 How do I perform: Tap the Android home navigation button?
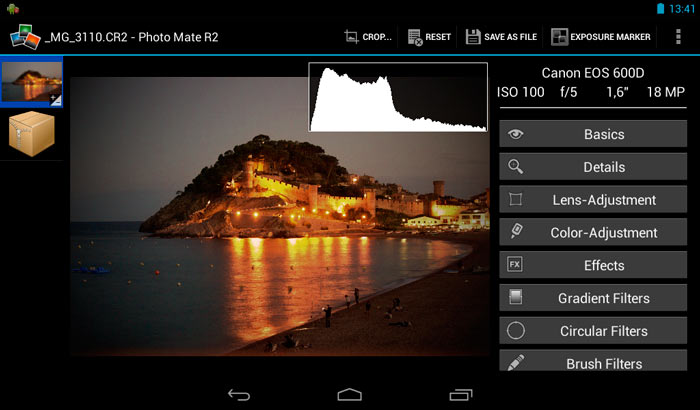tap(350, 394)
